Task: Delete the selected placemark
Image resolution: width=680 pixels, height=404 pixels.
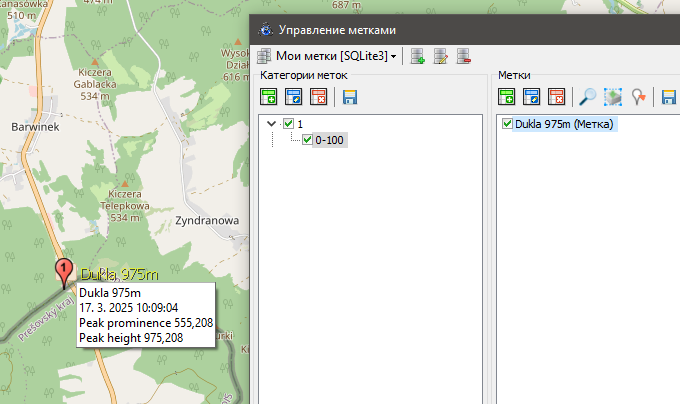Action: coord(556,97)
